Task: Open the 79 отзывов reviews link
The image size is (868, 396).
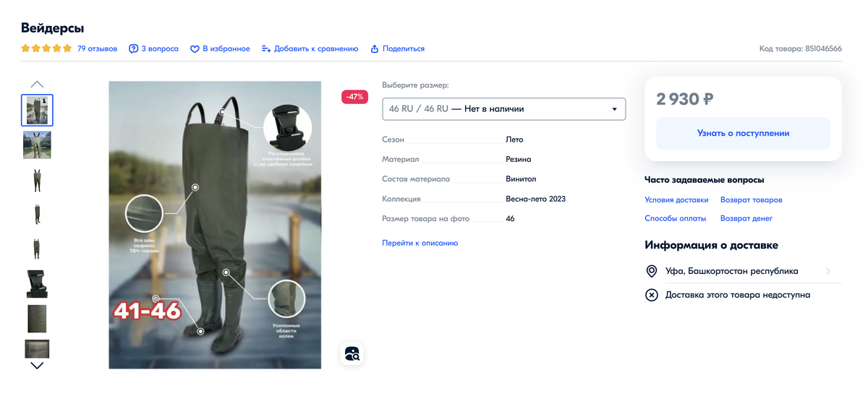Action: [97, 49]
